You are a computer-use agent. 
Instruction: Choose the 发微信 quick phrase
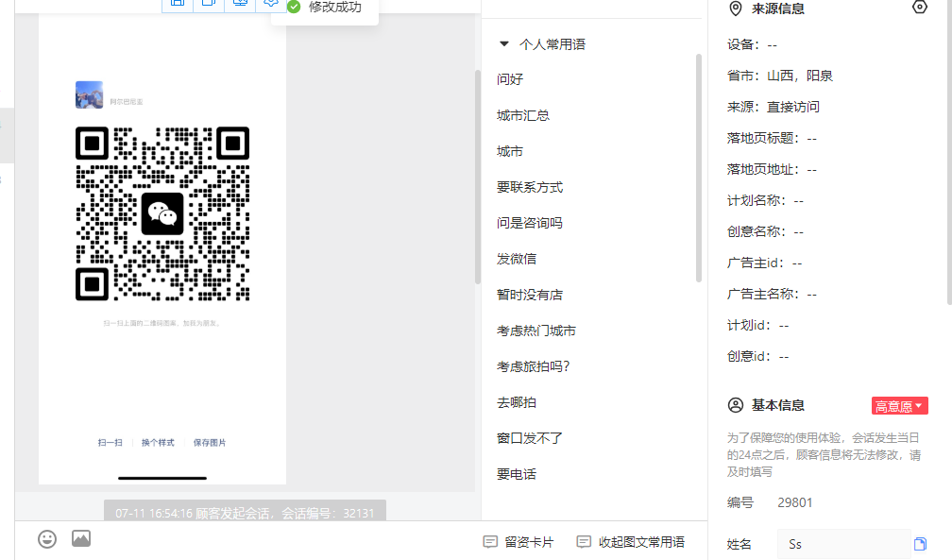517,259
